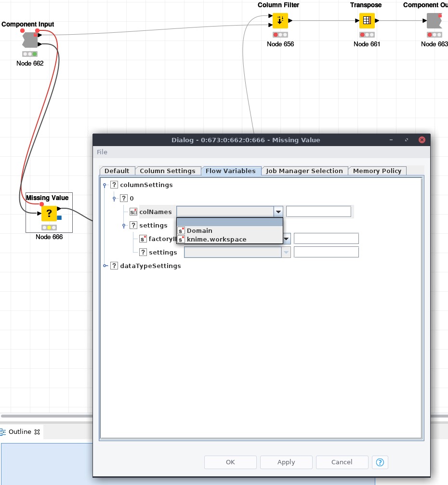Select the Transpose node icon
This screenshot has height=485, width=448.
(367, 21)
